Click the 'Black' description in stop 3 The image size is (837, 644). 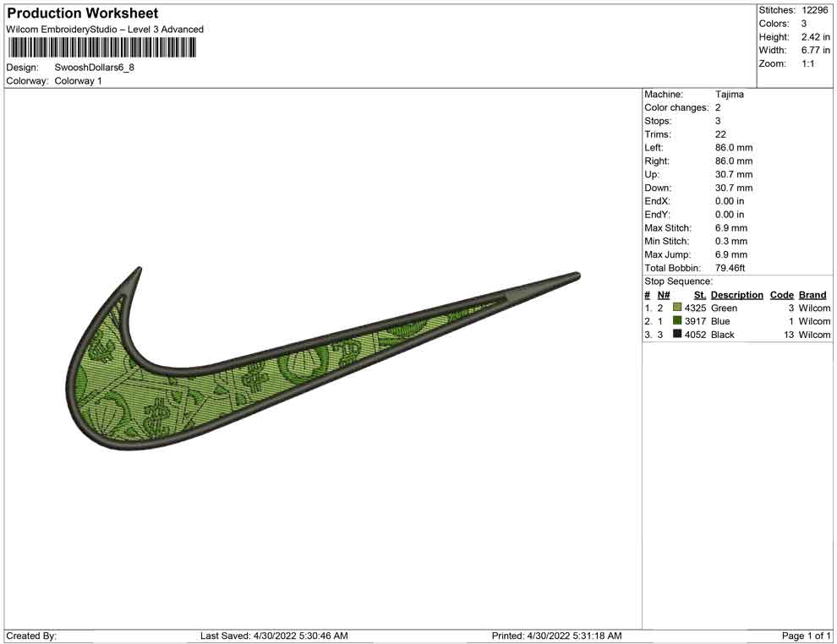click(722, 335)
